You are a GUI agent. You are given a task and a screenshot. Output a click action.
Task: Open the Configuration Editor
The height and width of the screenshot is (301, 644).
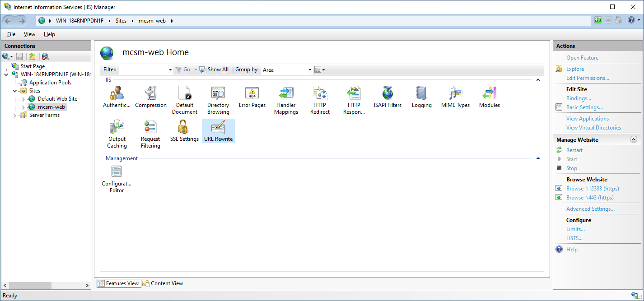point(117,179)
